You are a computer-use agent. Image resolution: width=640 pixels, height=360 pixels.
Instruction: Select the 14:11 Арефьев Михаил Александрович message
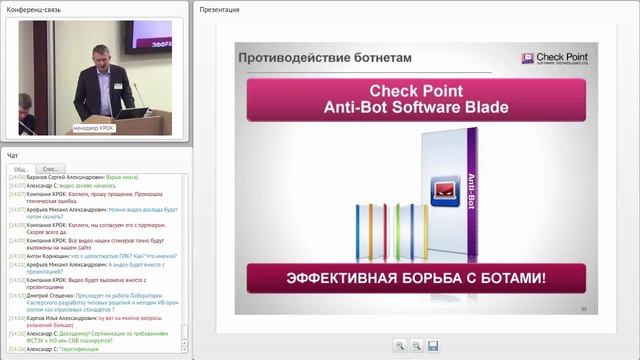pyautogui.click(x=87, y=268)
